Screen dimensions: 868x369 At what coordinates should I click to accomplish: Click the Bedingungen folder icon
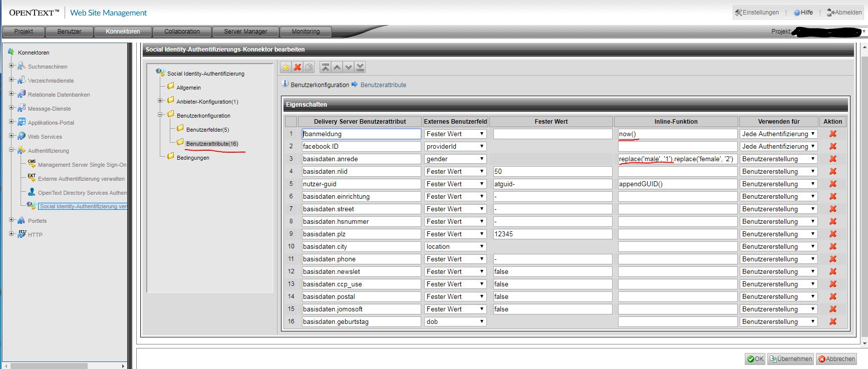(x=170, y=157)
